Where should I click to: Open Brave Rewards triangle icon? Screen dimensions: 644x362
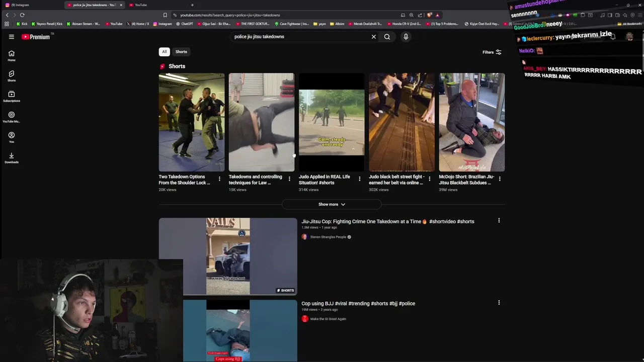click(437, 15)
